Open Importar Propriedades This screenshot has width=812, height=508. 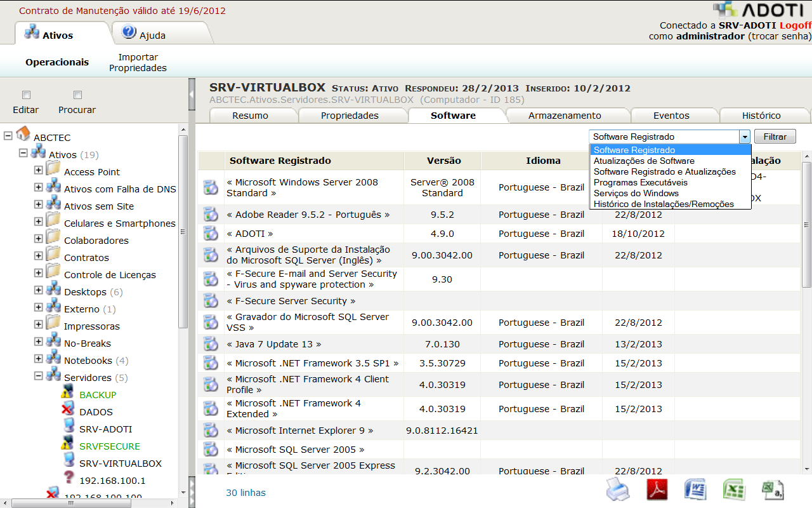[x=138, y=62]
